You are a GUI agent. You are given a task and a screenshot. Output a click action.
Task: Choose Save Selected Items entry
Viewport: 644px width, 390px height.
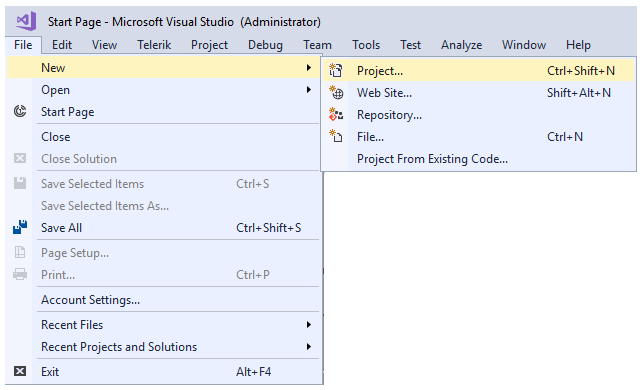pyautogui.click(x=163, y=184)
